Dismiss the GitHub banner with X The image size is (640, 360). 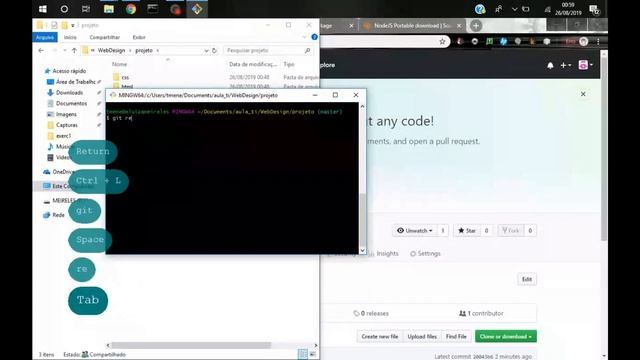point(583,94)
